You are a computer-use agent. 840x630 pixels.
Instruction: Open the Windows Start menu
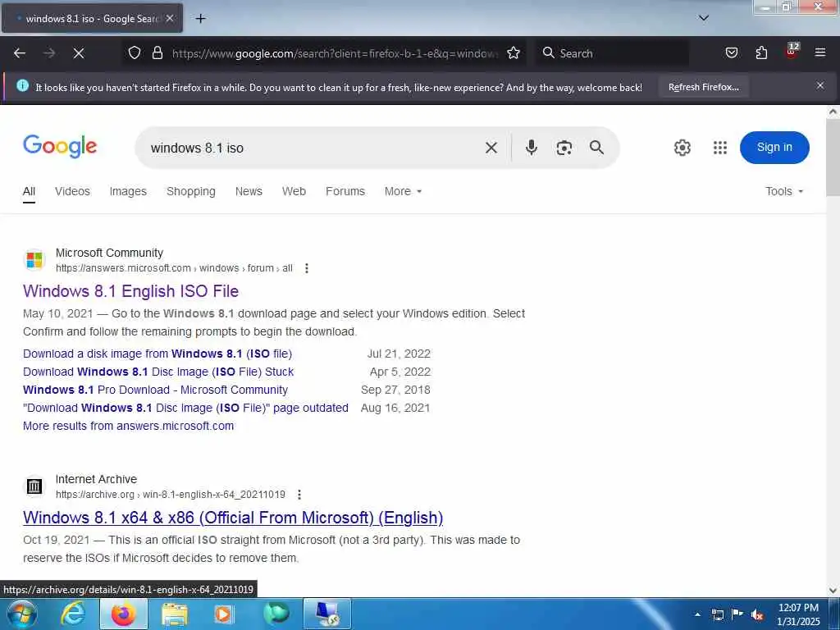(x=21, y=614)
